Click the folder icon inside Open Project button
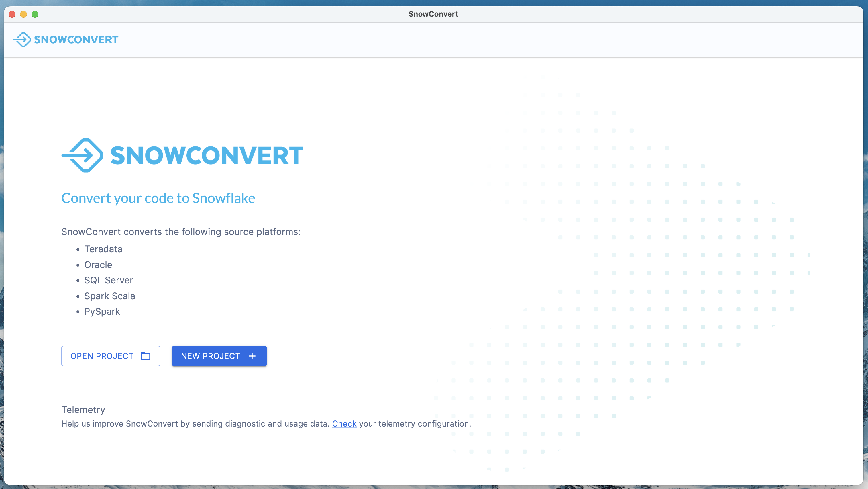 click(x=145, y=356)
